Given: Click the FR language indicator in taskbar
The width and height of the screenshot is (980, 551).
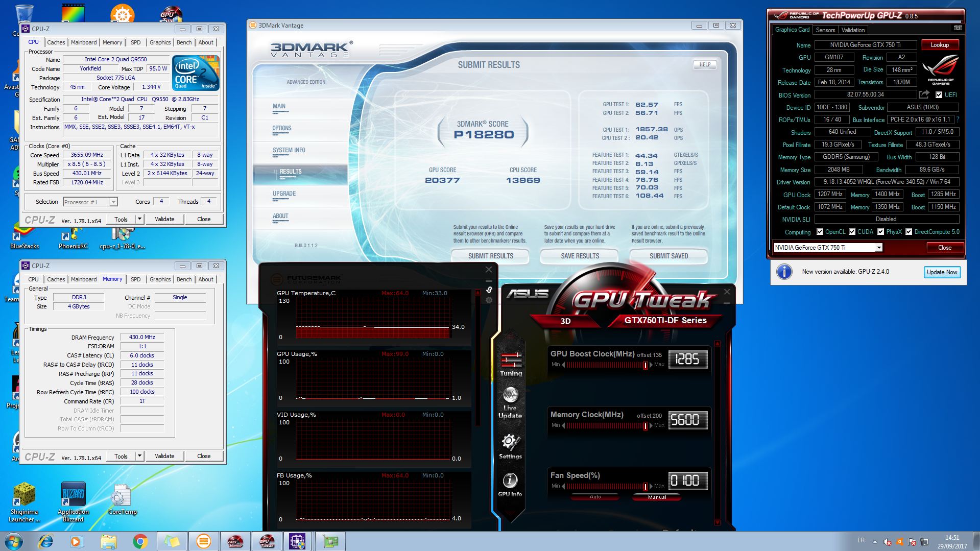Looking at the screenshot, I should [861, 540].
